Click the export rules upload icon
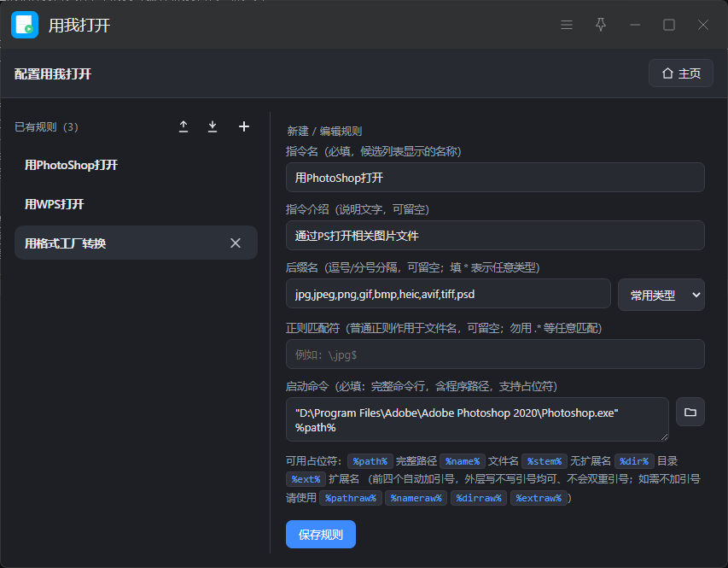The image size is (728, 568). pos(183,126)
